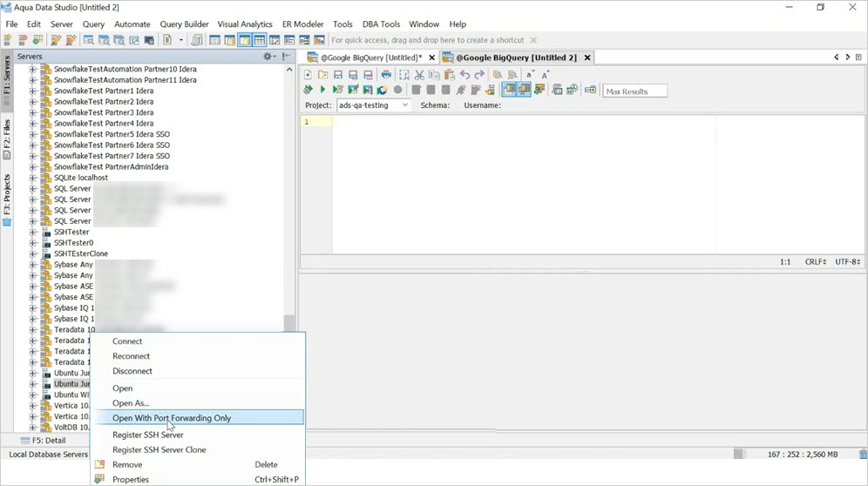Toggle the second highlighted results view button
Image resolution: width=868 pixels, height=486 pixels.
tap(524, 89)
